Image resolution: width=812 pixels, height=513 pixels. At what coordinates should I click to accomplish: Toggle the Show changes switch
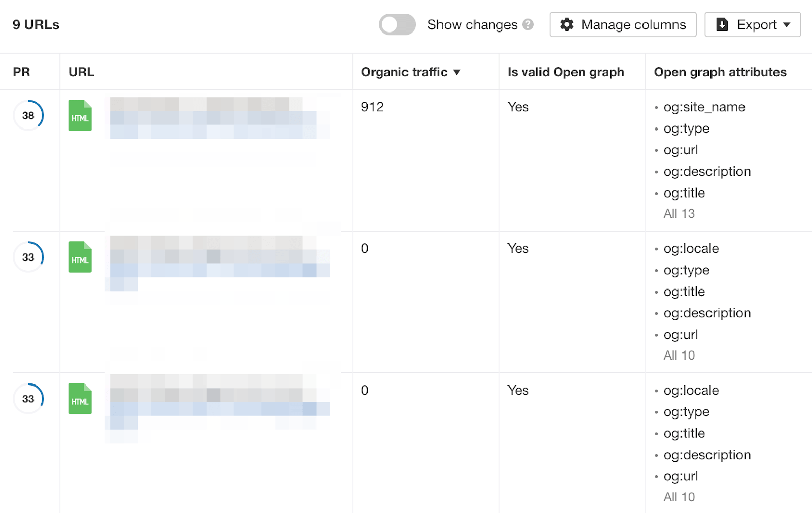coord(397,24)
